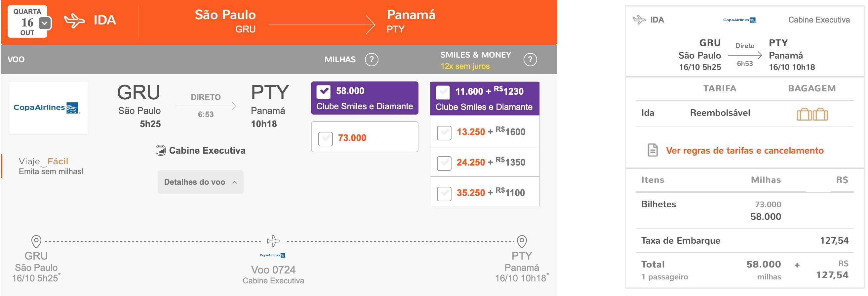
Task: Open Ver regras de tarifas e cancelamento
Action: [745, 151]
